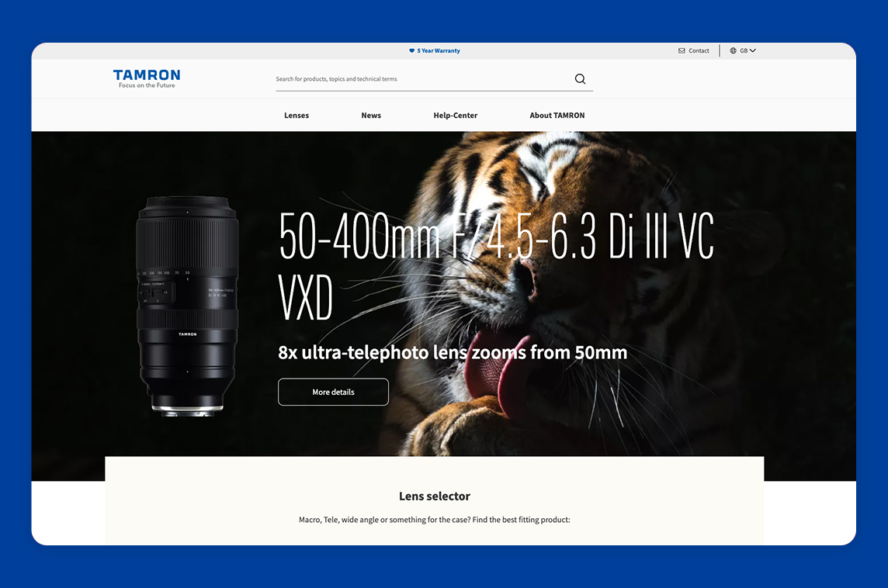Click the globe language icon

733,50
